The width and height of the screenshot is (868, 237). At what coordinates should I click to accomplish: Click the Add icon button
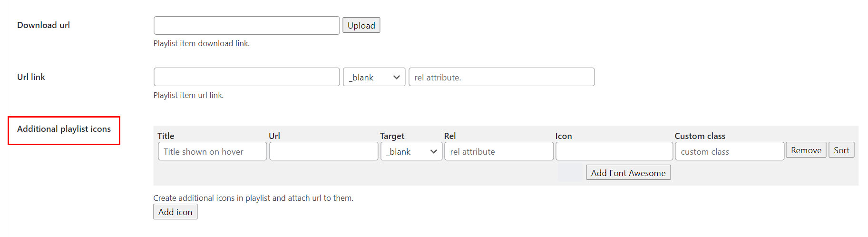[x=175, y=212]
